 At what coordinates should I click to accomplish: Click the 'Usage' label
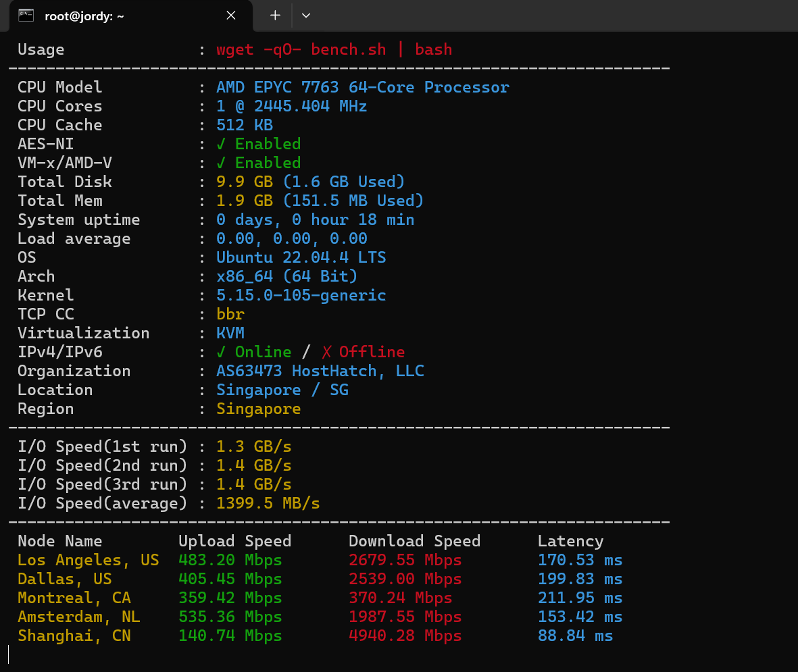[x=41, y=50]
